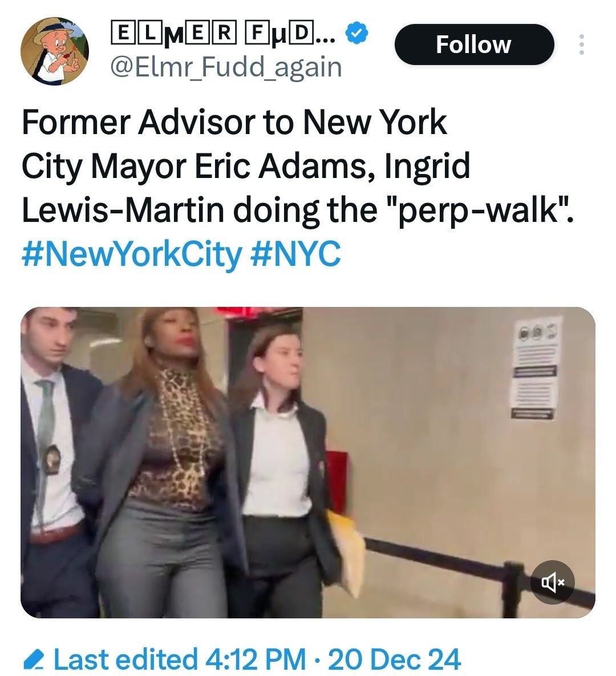Click the @Elmr_Fudd_again handle
Screen dimensions: 616x676
pyautogui.click(x=226, y=68)
